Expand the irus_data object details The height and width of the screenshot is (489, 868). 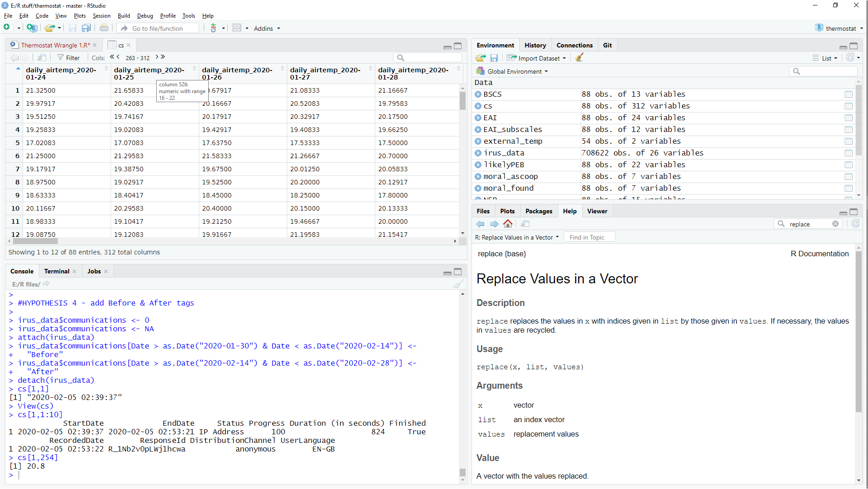pyautogui.click(x=478, y=153)
